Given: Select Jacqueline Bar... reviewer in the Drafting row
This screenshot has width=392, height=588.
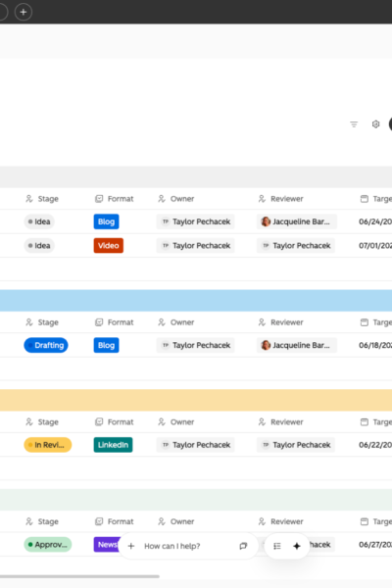Looking at the screenshot, I should pos(297,345).
